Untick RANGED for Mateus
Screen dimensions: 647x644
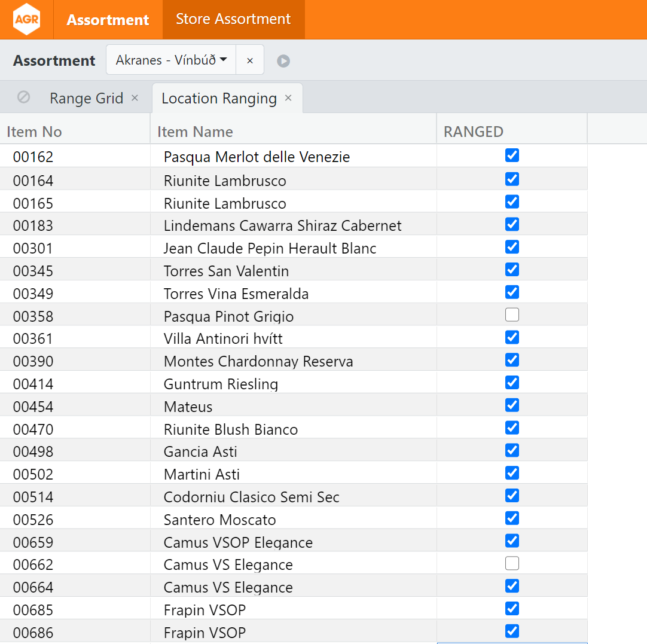coord(512,405)
